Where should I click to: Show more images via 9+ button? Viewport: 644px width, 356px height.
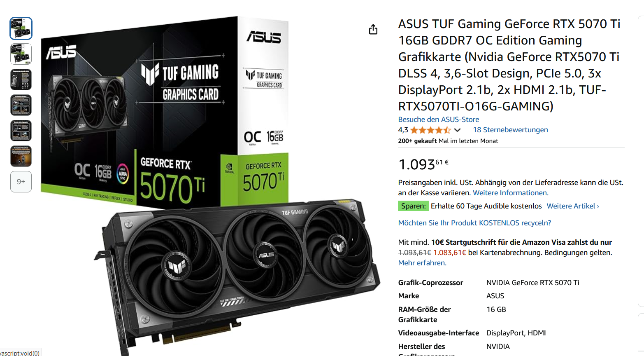point(21,182)
